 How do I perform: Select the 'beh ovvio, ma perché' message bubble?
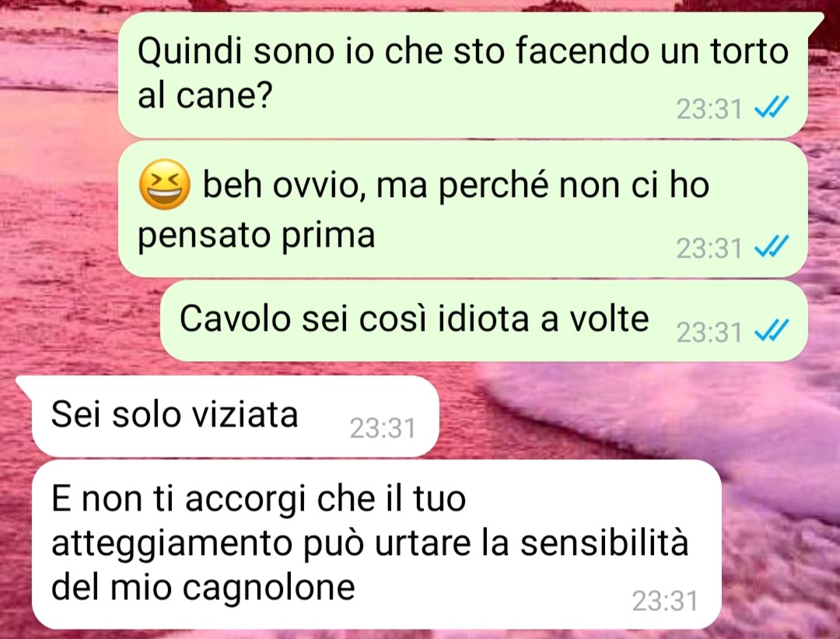[x=463, y=209]
